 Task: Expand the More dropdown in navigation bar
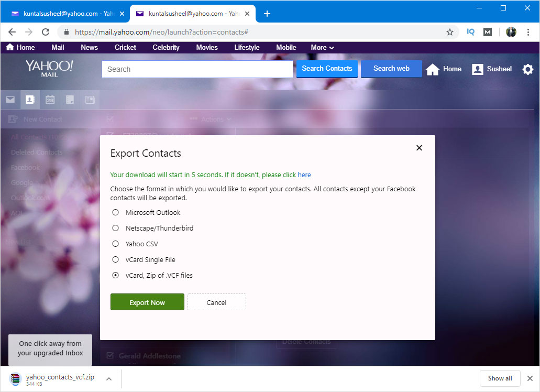pos(322,47)
